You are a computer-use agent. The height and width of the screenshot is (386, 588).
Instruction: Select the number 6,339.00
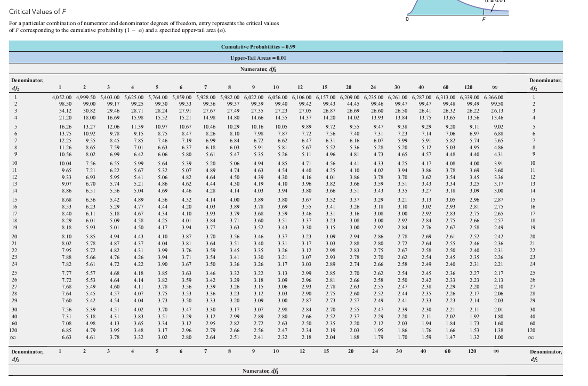470,97
